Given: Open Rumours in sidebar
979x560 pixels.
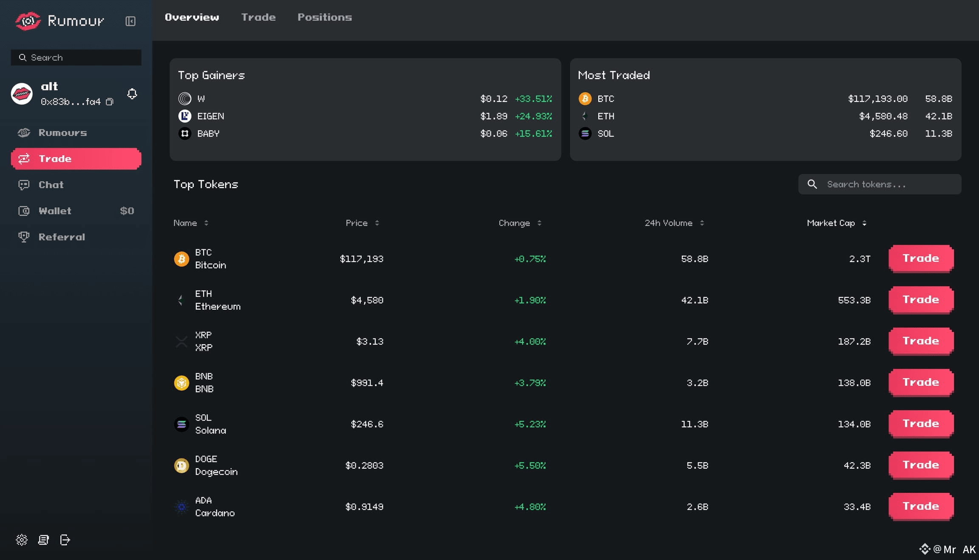Looking at the screenshot, I should coord(62,133).
